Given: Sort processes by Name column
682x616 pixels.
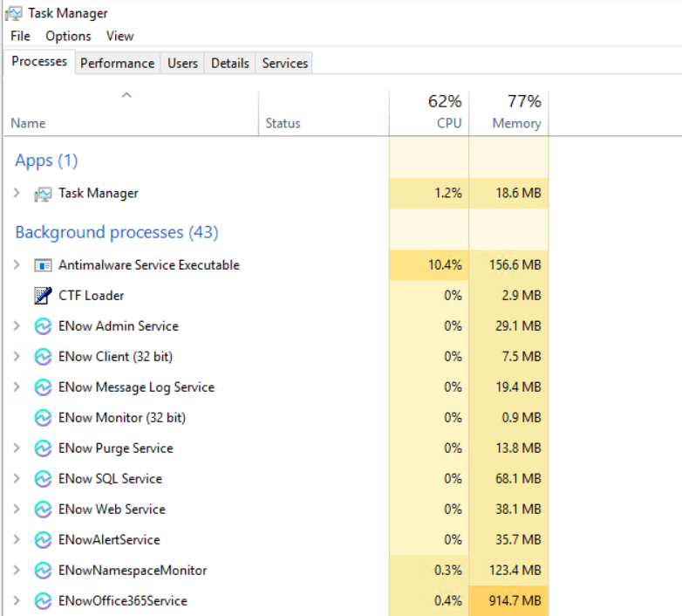Looking at the screenshot, I should coord(131,113).
